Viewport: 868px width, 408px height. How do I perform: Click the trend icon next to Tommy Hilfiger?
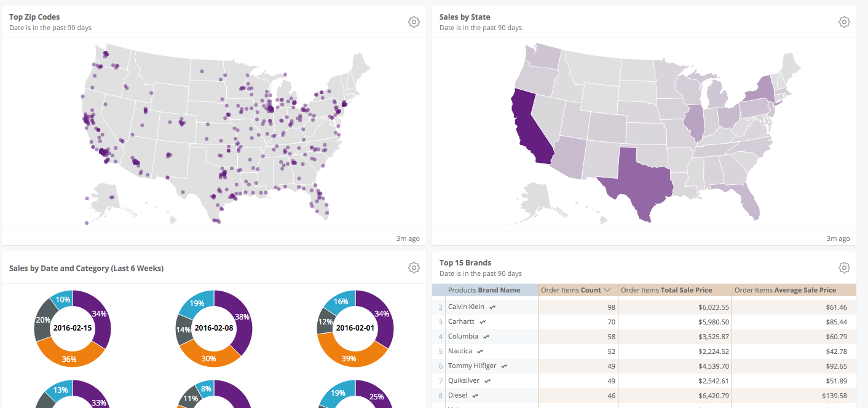504,366
